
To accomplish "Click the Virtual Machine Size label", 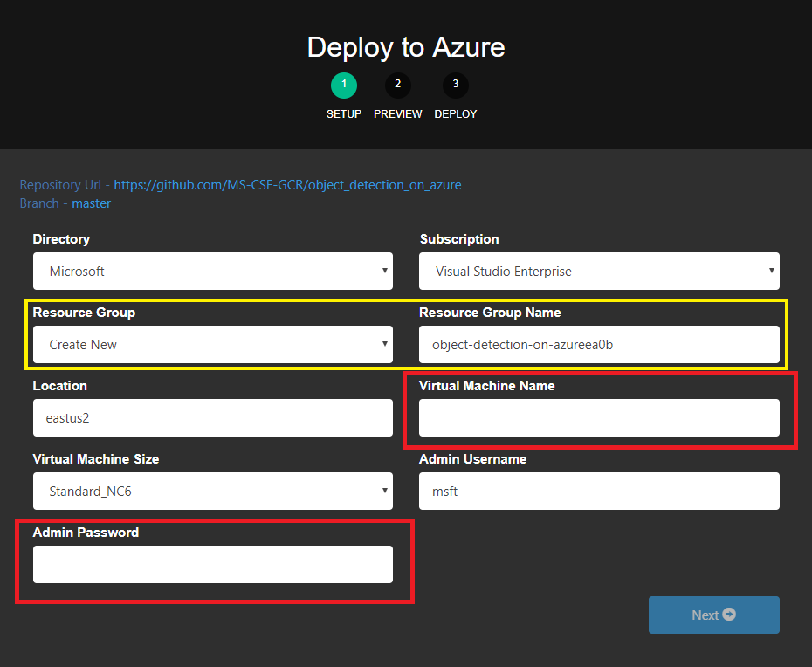I will coord(96,459).
